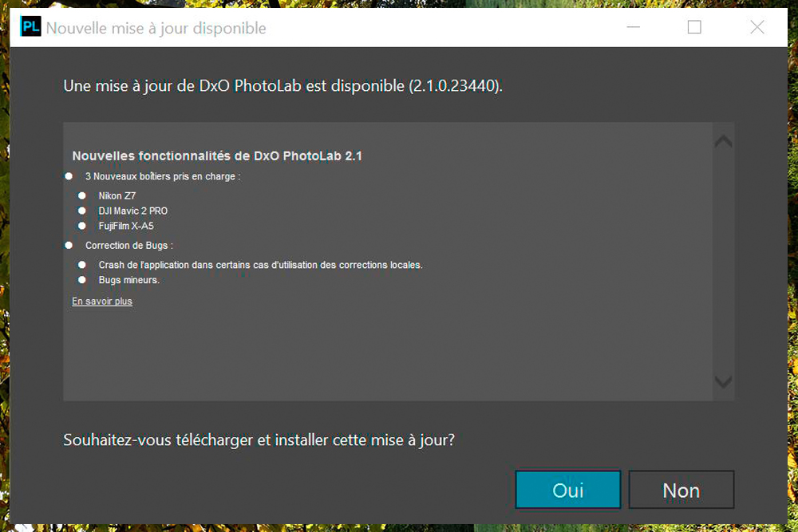The height and width of the screenshot is (532, 798).
Task: Click the bullet next to Nikon Z7
Action: click(81, 196)
